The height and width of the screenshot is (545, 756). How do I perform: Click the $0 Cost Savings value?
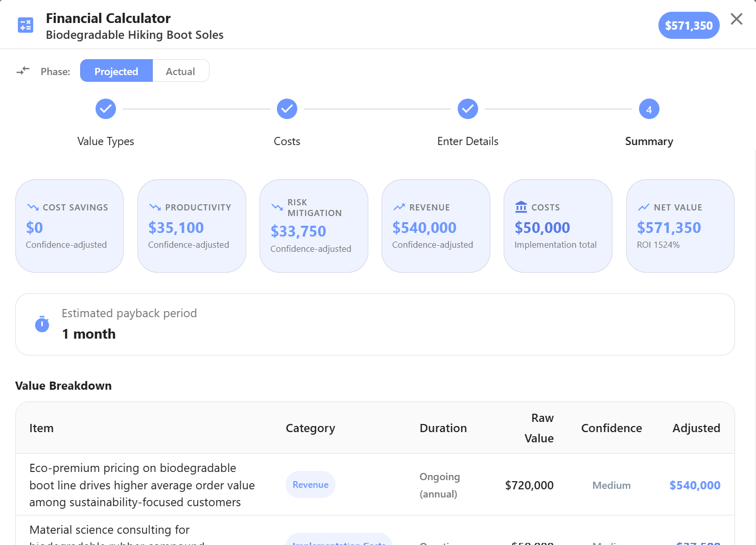click(34, 228)
